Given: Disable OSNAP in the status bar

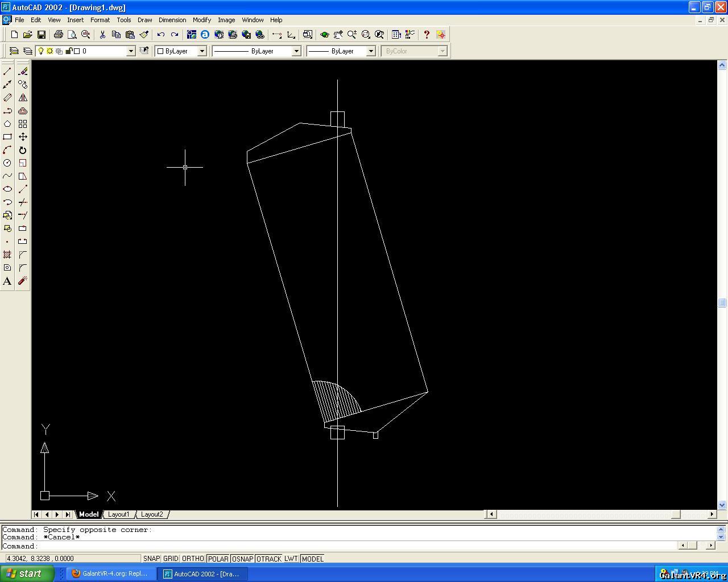Looking at the screenshot, I should 242,559.
